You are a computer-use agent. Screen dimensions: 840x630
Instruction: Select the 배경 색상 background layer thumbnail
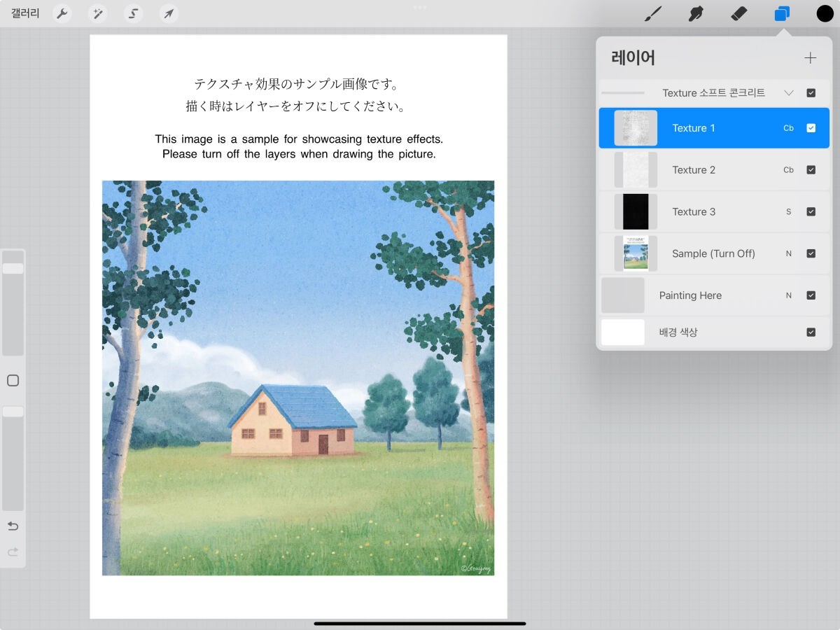click(x=623, y=332)
